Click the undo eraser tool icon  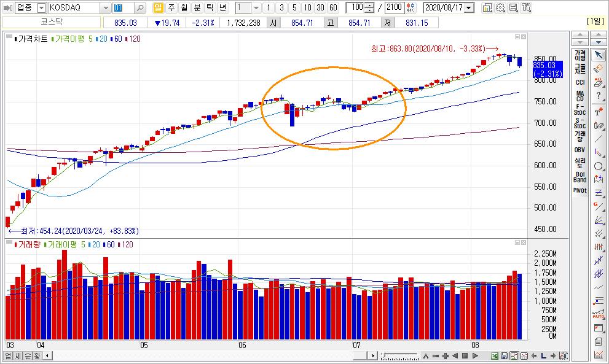pos(599,69)
